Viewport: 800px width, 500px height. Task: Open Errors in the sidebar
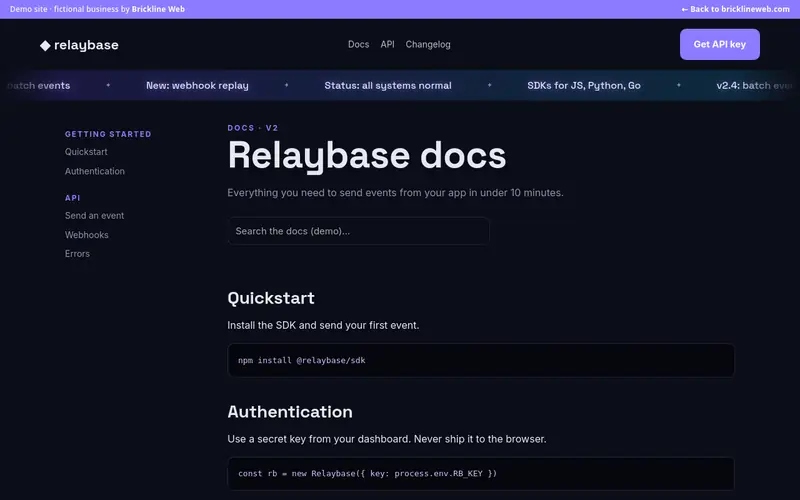(x=77, y=254)
